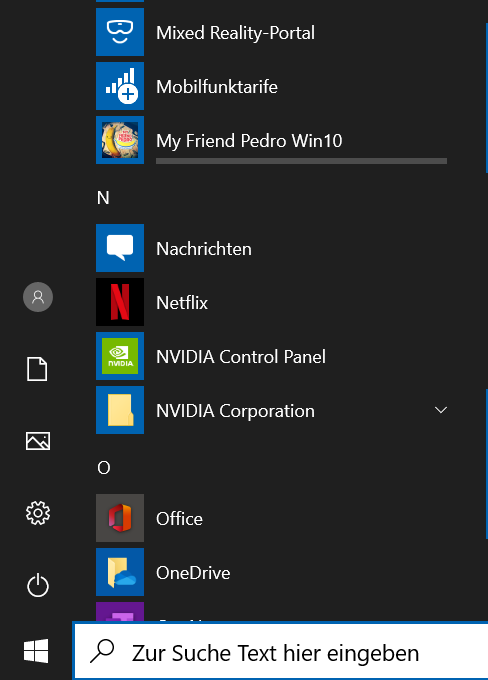Select the 'Netflix' label
The height and width of the screenshot is (680, 488).
[182, 303]
